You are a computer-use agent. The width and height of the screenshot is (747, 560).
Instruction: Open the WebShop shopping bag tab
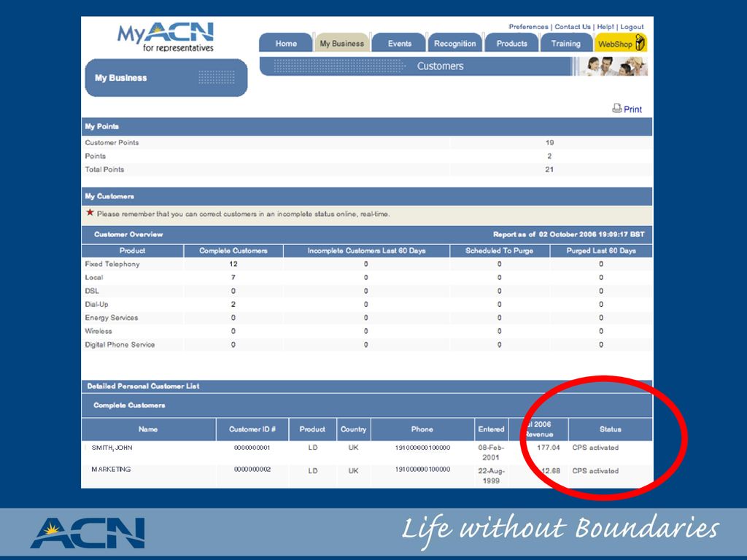[621, 43]
